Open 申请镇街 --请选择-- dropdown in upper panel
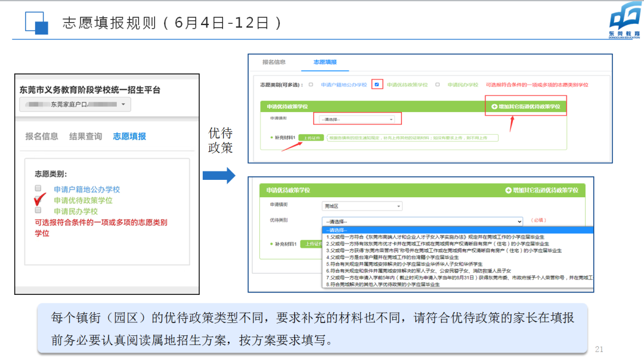Screen dimensions: 644x361 [x=357, y=119]
